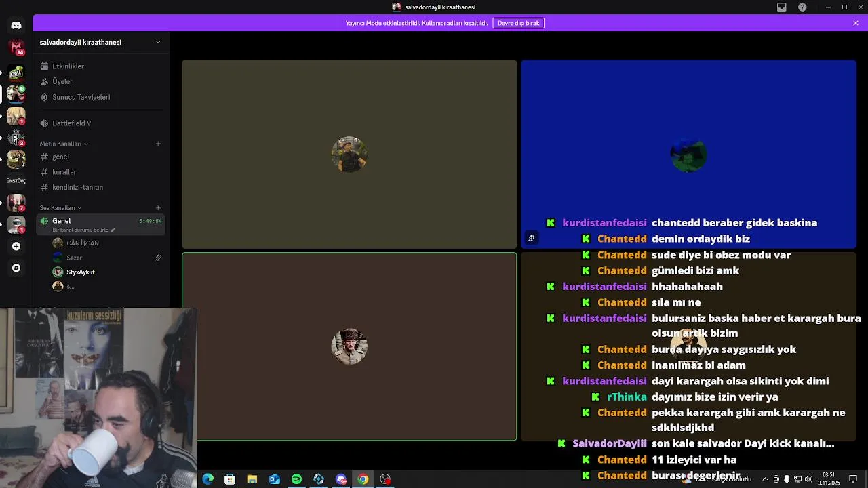Click Sezar's muted microphone icon
868x488 pixels.
tap(158, 258)
